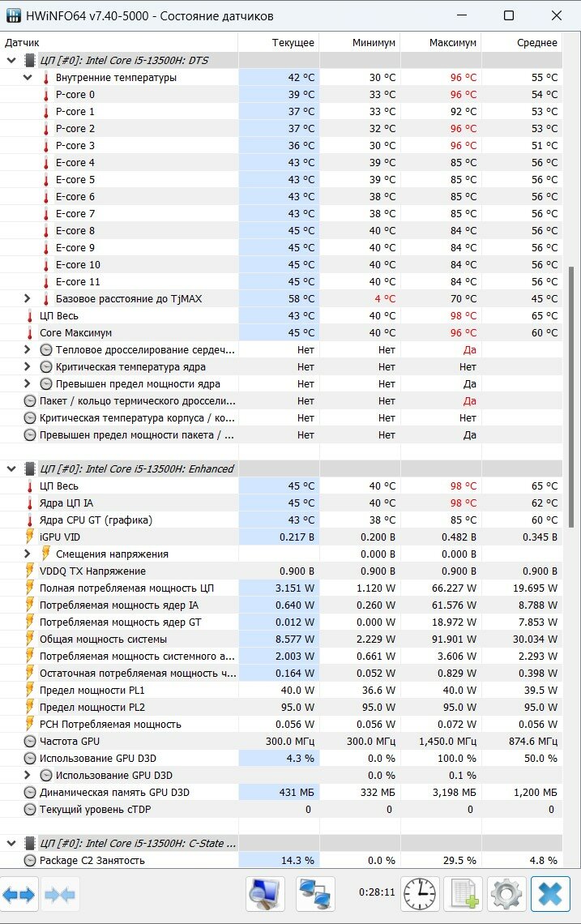Click the 91.901 W maximum system power value
The image size is (581, 924).
pyautogui.click(x=455, y=640)
